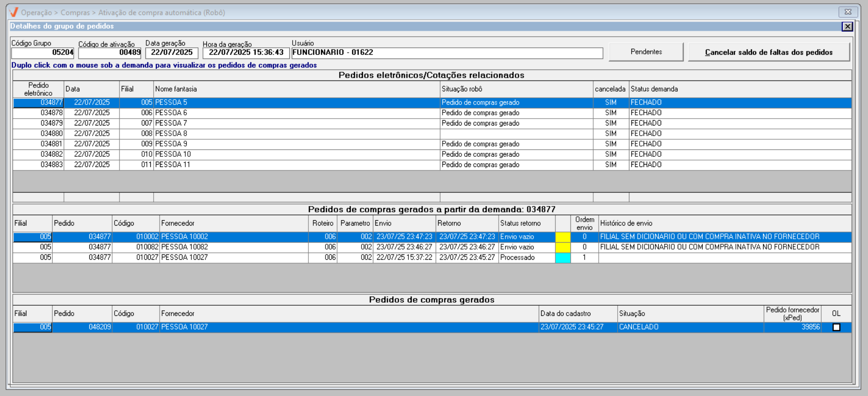Close the Detalhes do grupo de pedidos panel

click(x=847, y=26)
